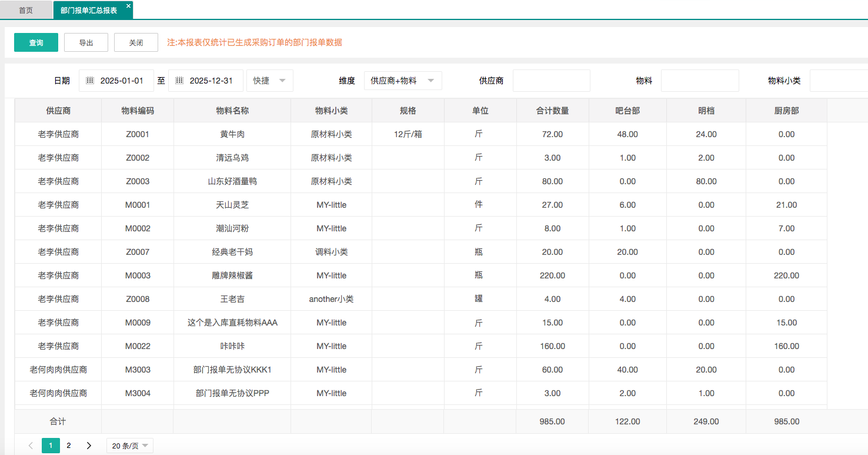868x455 pixels.
Task: Click end date field 2025-12-31
Action: [x=206, y=81]
